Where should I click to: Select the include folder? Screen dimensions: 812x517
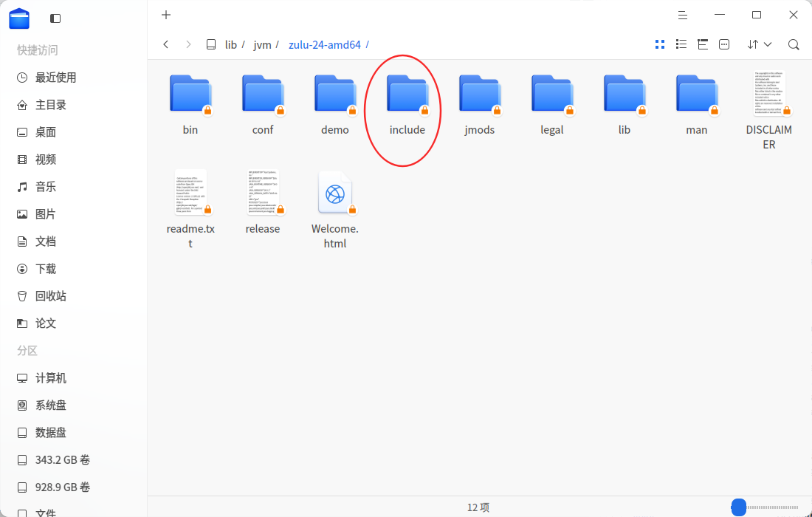(x=407, y=105)
